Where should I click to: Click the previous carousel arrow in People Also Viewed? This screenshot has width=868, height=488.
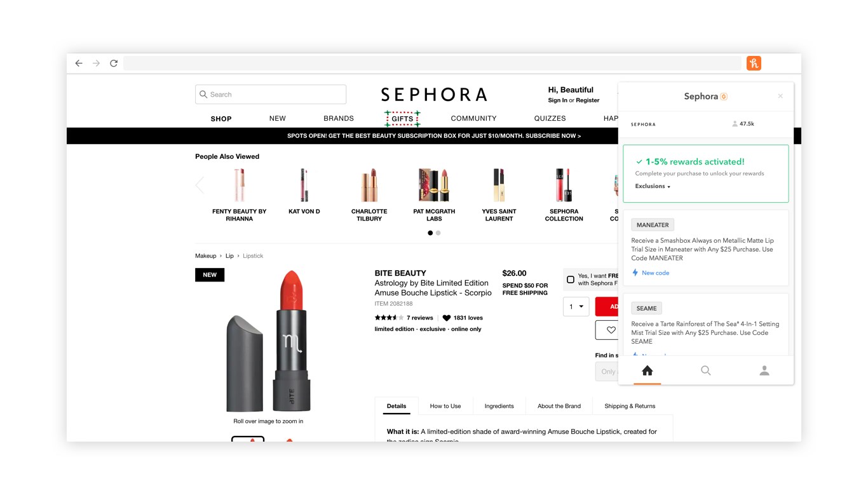(x=200, y=185)
